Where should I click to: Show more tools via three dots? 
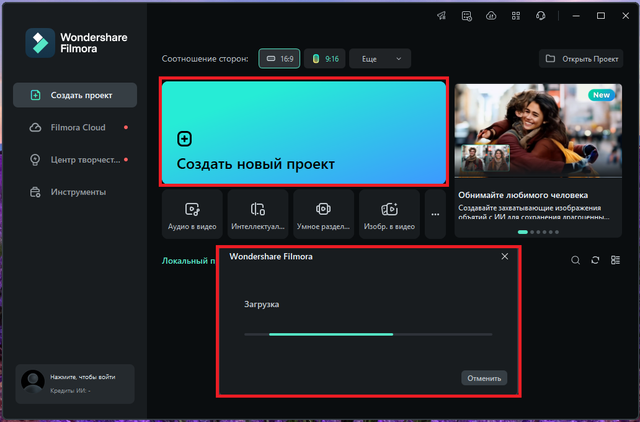point(436,214)
